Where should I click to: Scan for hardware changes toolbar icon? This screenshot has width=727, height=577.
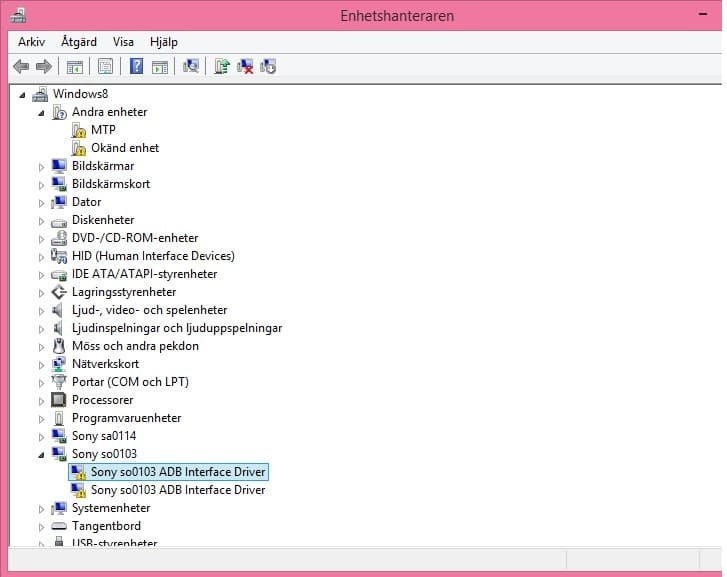[x=191, y=67]
